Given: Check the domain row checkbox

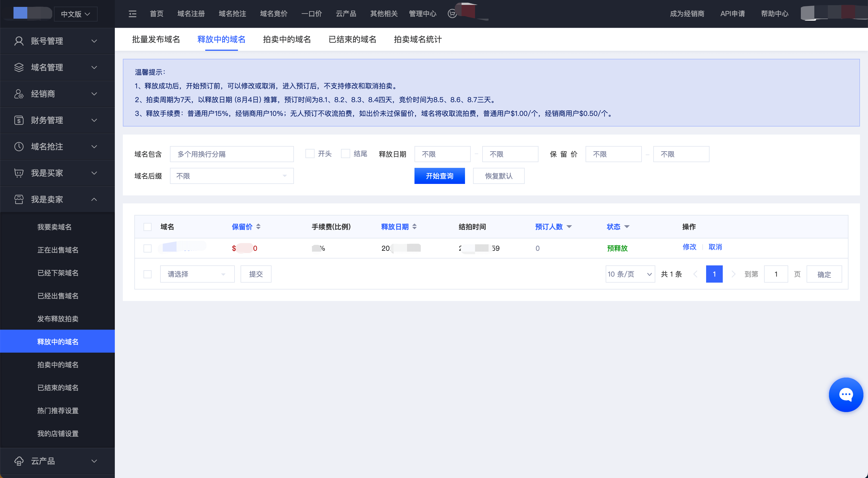Looking at the screenshot, I should [x=148, y=248].
